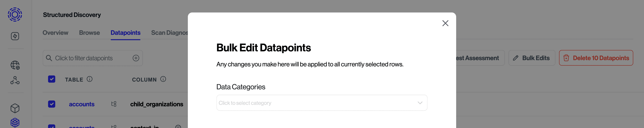Click the info icon beside COLUMN header
The height and width of the screenshot is (128, 644).
click(163, 79)
